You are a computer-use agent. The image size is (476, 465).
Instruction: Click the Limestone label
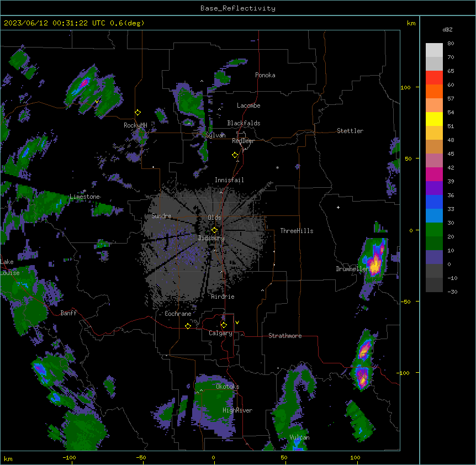(84, 197)
